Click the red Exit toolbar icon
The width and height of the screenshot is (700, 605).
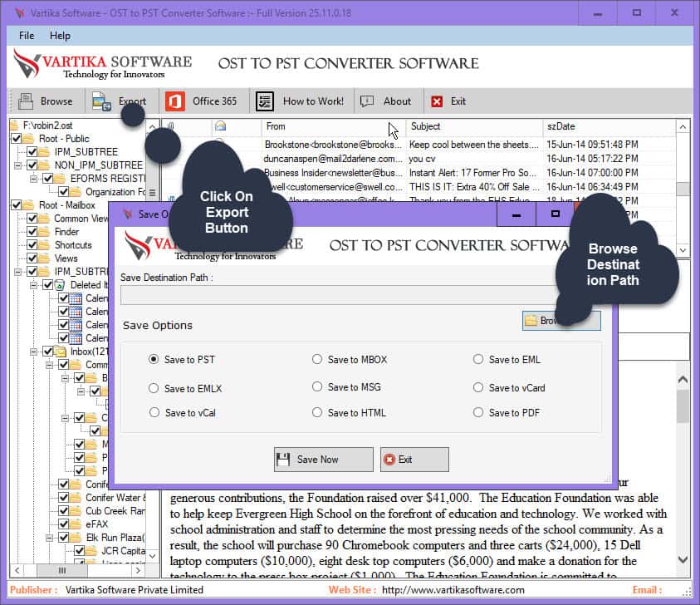point(437,101)
